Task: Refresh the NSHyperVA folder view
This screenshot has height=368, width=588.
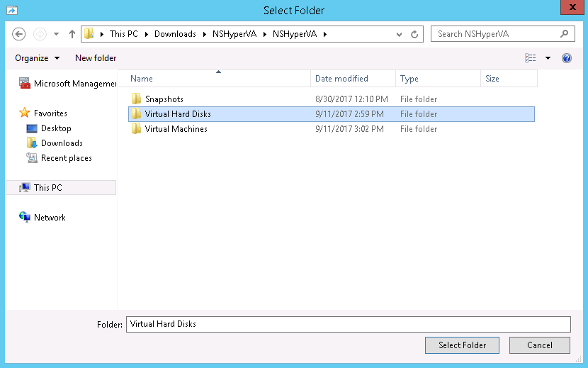Action: [x=415, y=34]
